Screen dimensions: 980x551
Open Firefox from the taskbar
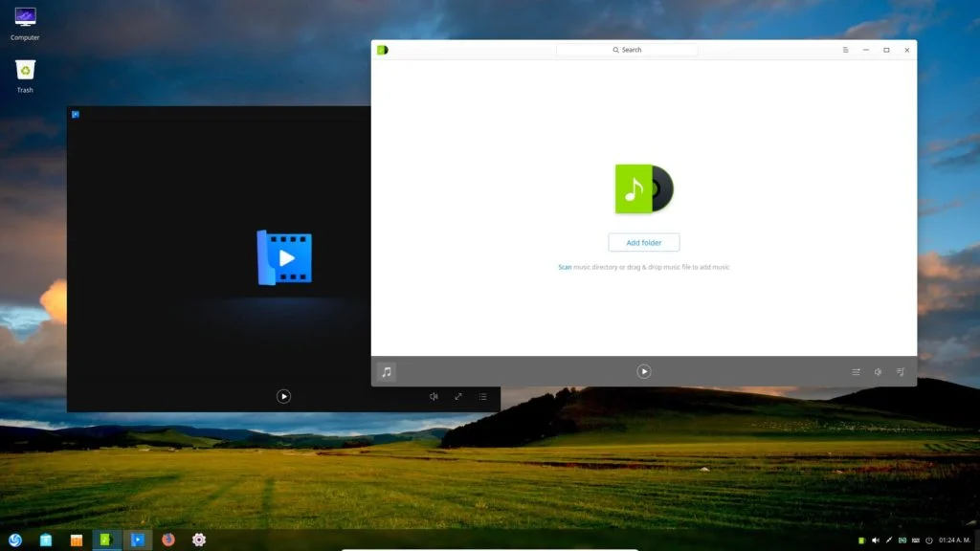(x=168, y=540)
